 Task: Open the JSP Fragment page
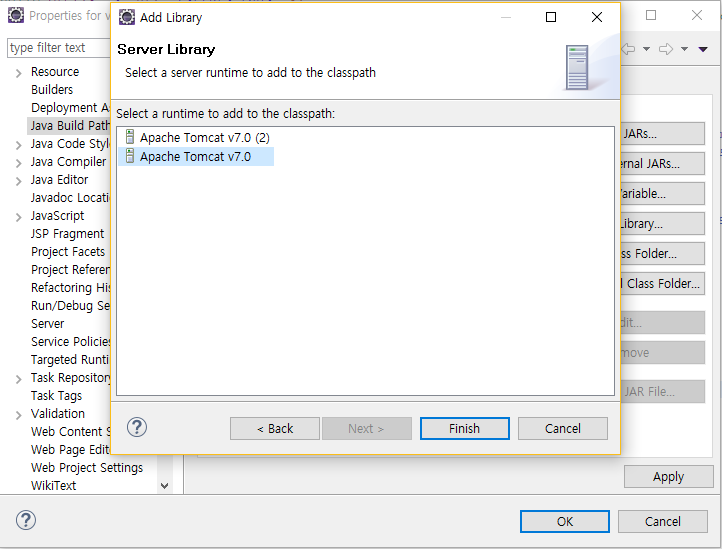point(68,234)
